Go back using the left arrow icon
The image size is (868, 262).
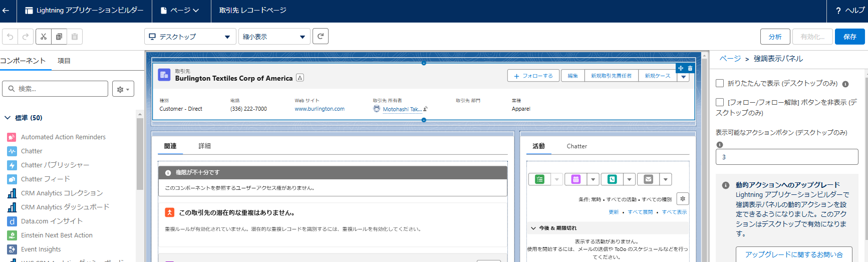(6, 11)
